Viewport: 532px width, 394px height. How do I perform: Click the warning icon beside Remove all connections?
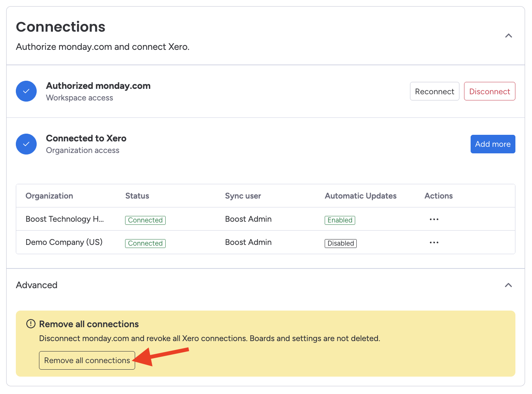(31, 324)
